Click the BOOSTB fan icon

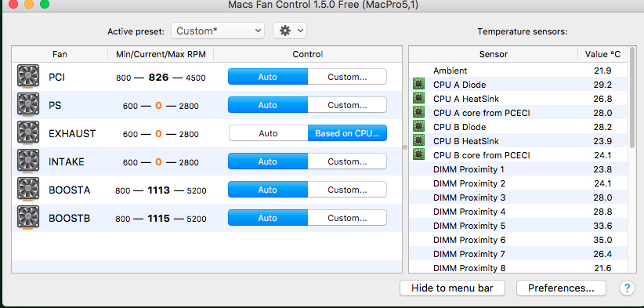coord(28,218)
